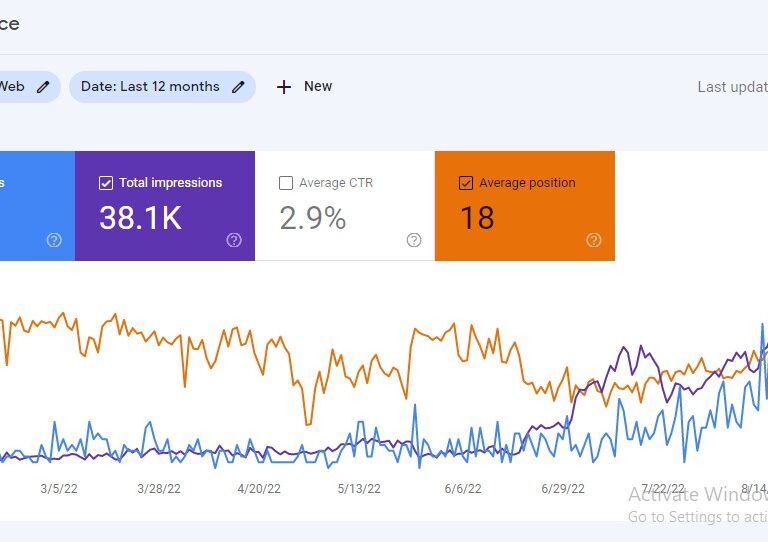
Task: Open help icon on Average CTR card
Action: point(414,240)
